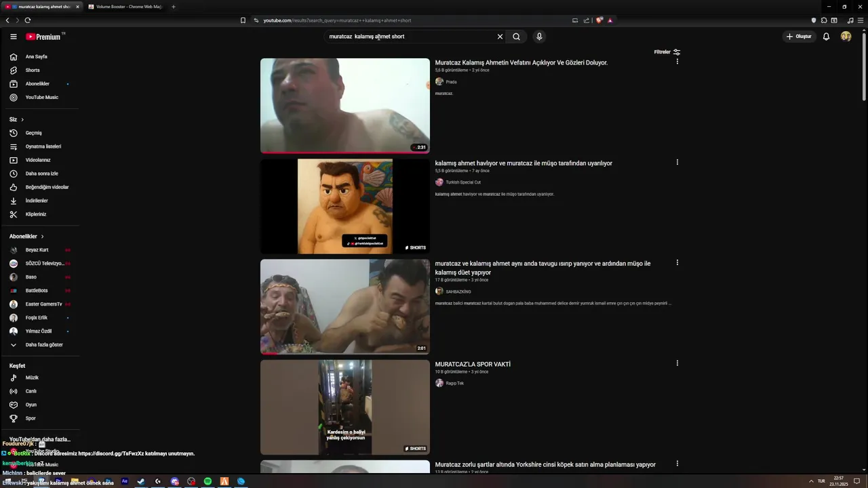The height and width of the screenshot is (488, 868).
Task: Open Spotify from the taskbar
Action: 208,482
